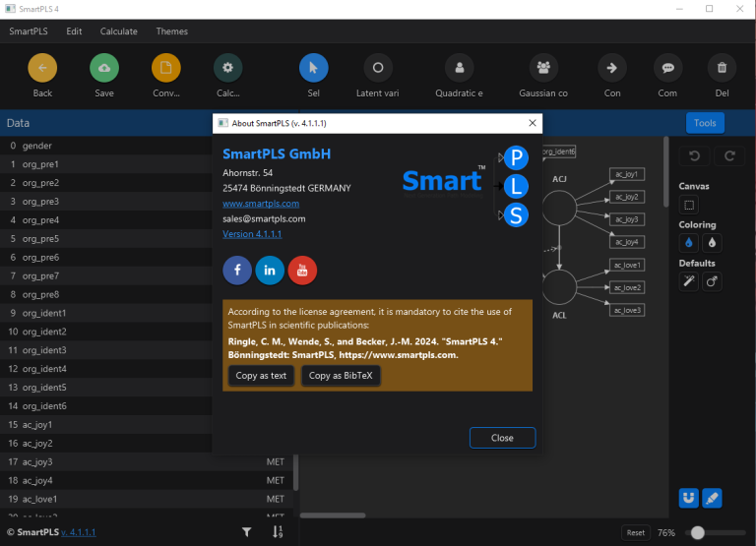756x546 pixels.
Task: Select the org_pre5 data row
Action: (106, 238)
